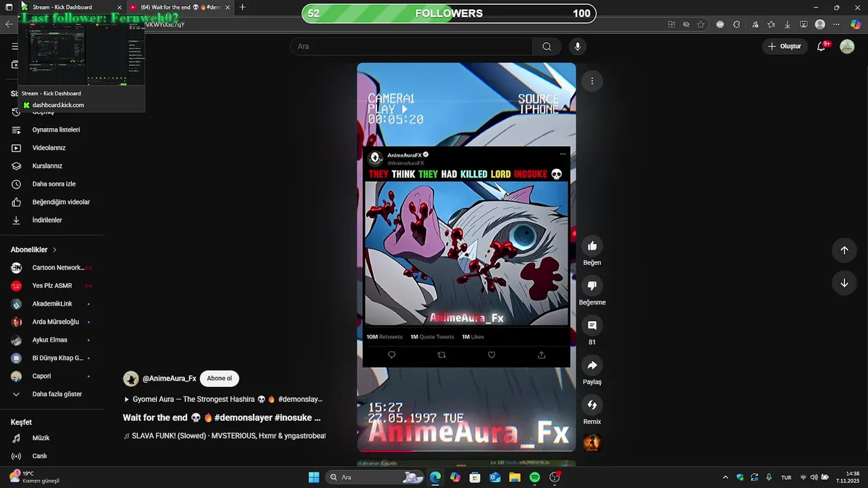This screenshot has height=488, width=868.
Task: Start voice search with the microphone icon
Action: click(x=578, y=46)
